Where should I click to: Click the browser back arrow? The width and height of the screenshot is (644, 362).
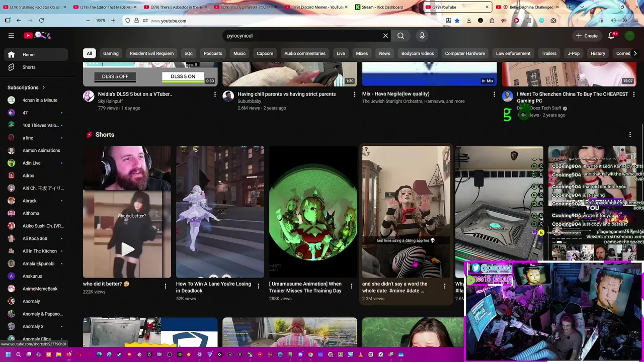tap(19, 21)
